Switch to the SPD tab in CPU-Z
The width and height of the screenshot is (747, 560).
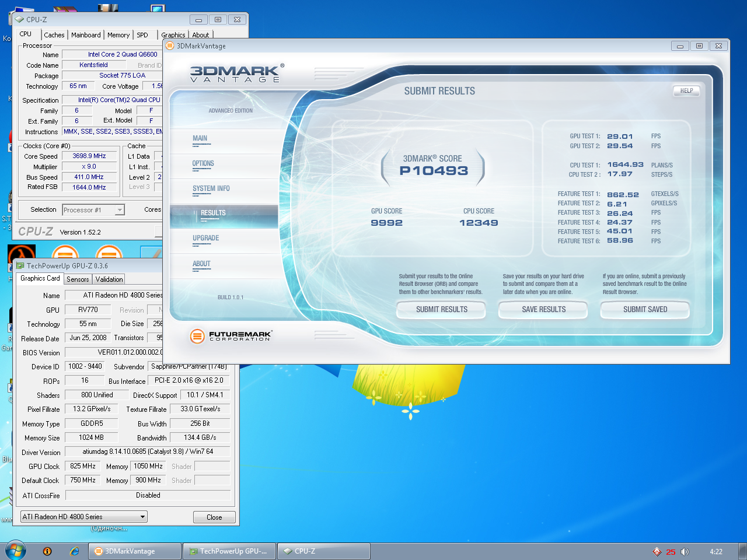142,35
